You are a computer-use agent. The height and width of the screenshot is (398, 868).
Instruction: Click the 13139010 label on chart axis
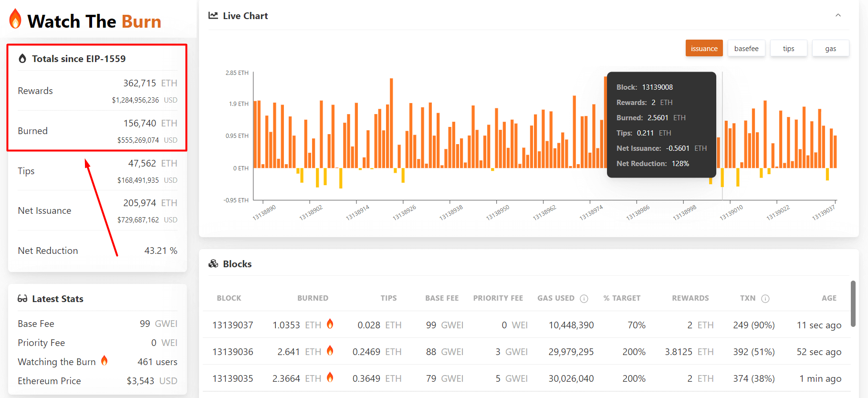(731, 212)
